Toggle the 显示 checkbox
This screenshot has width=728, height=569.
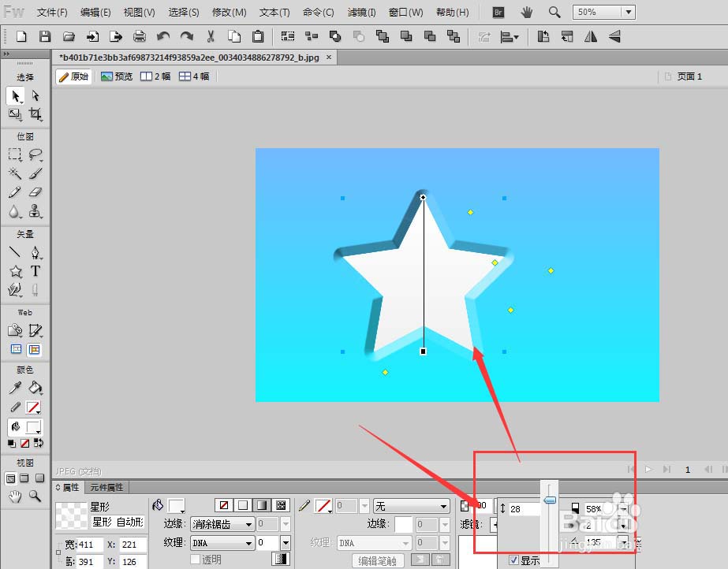tap(513, 560)
